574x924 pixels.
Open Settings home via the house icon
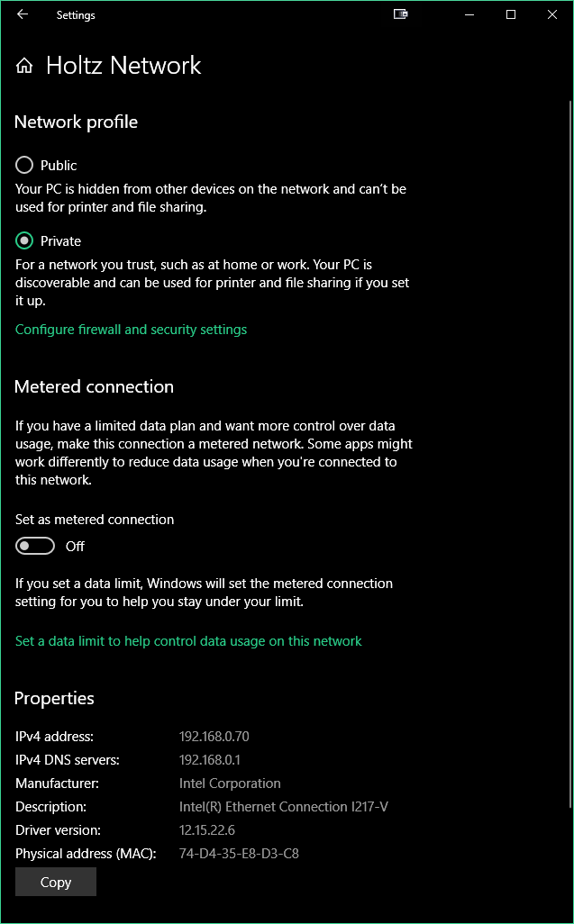click(24, 66)
